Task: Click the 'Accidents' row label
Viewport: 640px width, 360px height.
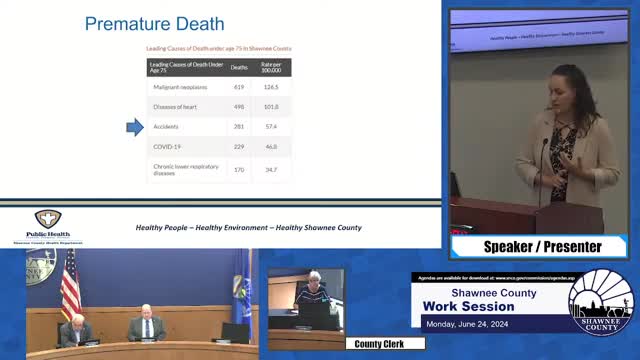Action: click(166, 127)
